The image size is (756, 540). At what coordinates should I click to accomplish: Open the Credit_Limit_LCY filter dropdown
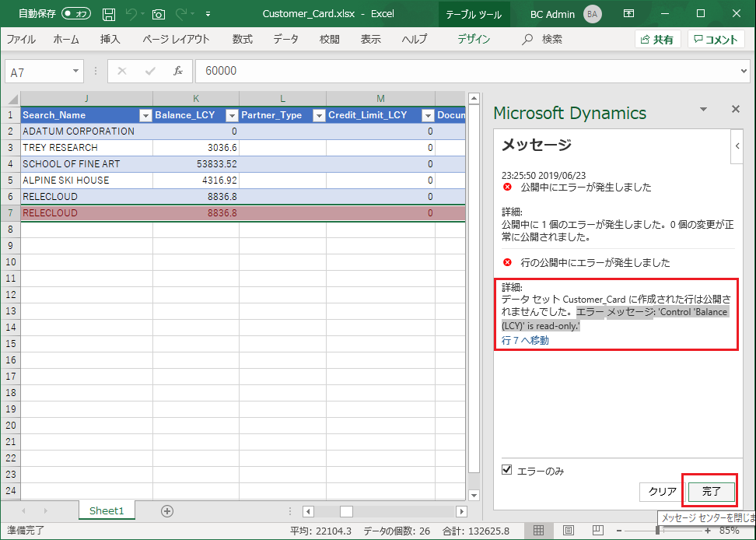tap(428, 115)
